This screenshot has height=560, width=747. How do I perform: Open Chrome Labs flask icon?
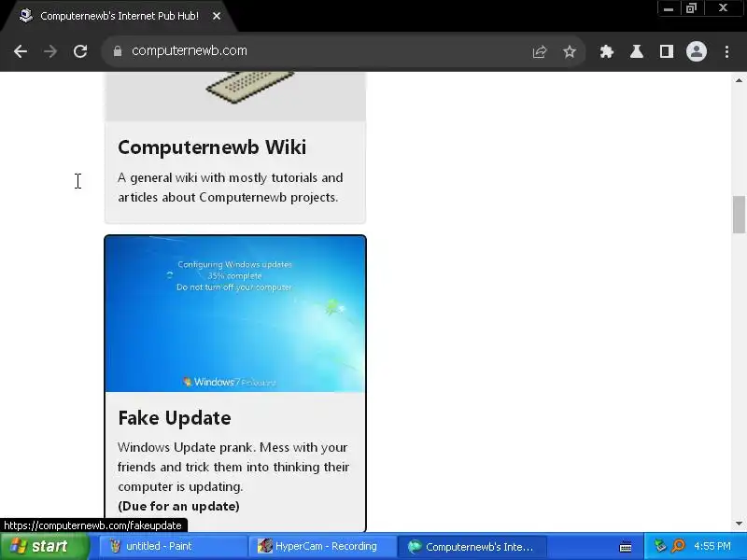(637, 51)
